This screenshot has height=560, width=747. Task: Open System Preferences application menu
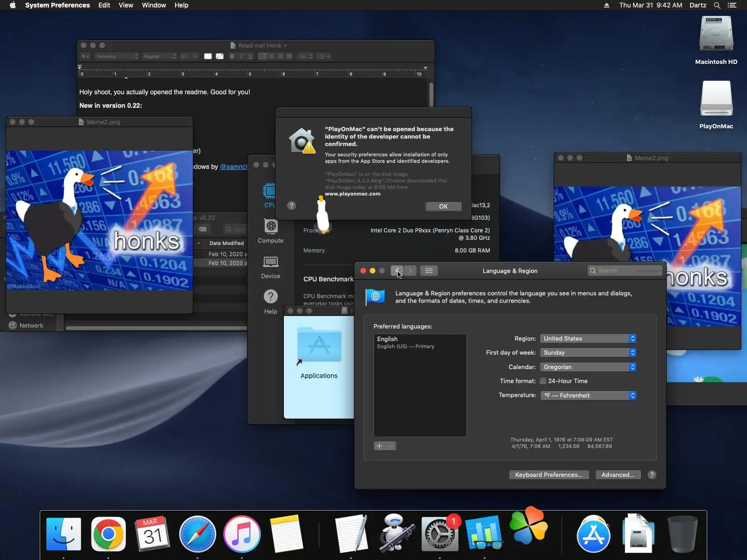(57, 5)
